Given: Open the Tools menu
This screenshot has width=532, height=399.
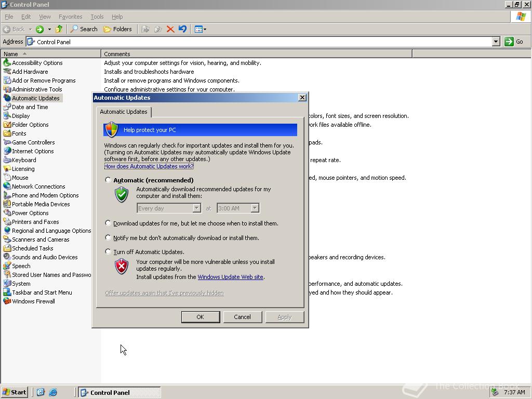Looking at the screenshot, I should 97,17.
